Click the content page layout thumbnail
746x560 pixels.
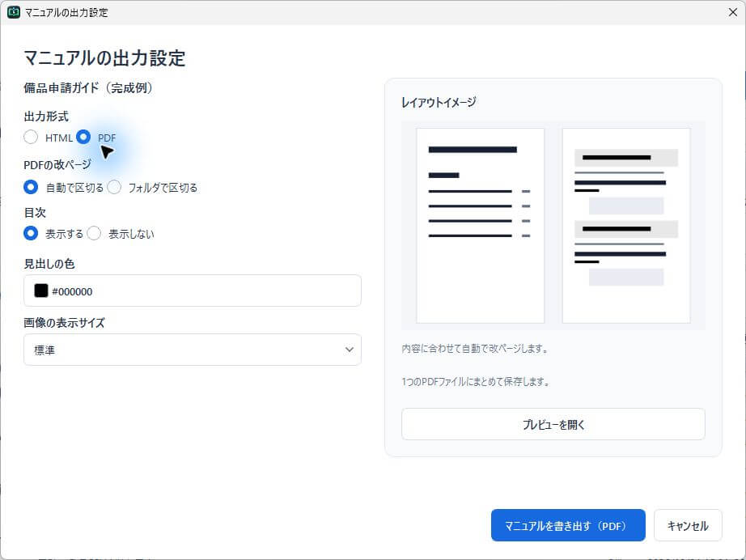click(x=626, y=226)
